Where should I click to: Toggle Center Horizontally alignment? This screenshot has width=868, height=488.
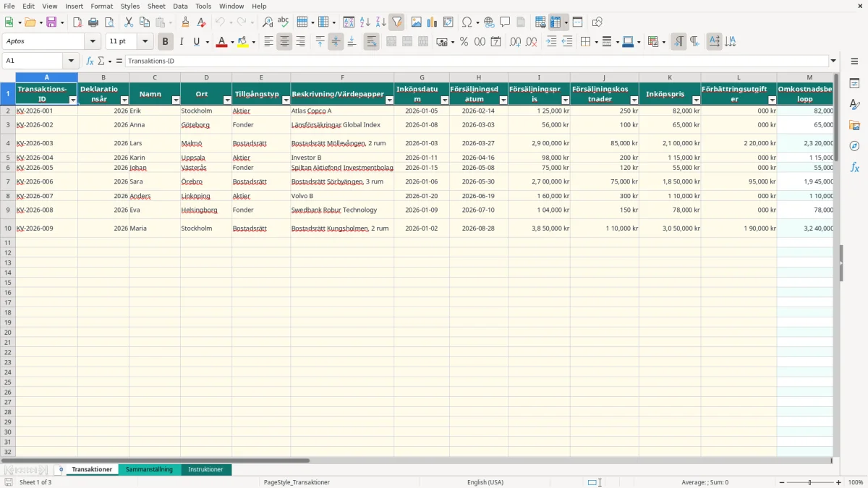point(284,42)
